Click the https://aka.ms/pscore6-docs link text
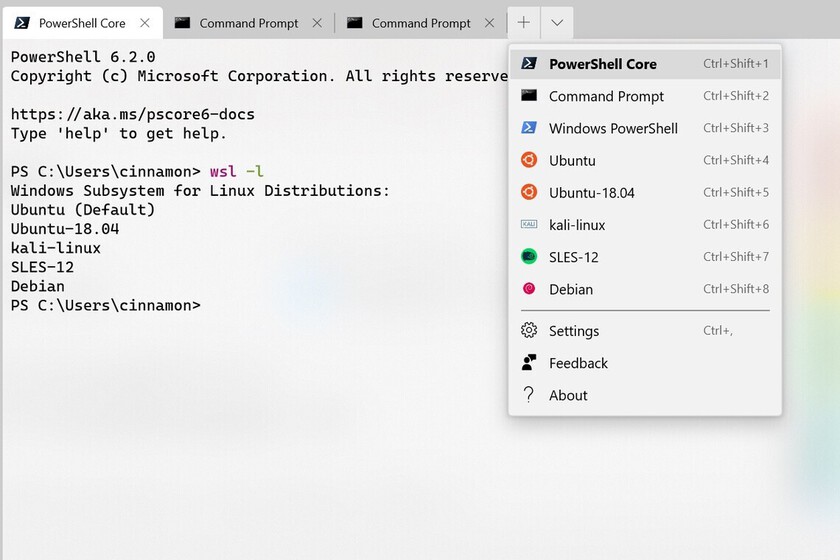Screen dimensions: 840x560 click(133, 114)
